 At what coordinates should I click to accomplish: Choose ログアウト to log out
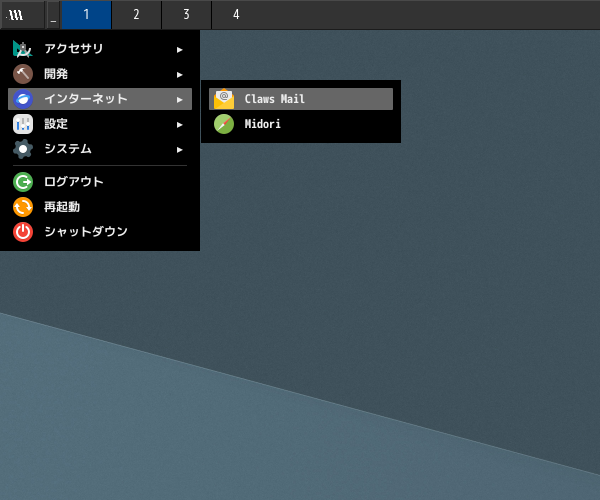[100, 182]
